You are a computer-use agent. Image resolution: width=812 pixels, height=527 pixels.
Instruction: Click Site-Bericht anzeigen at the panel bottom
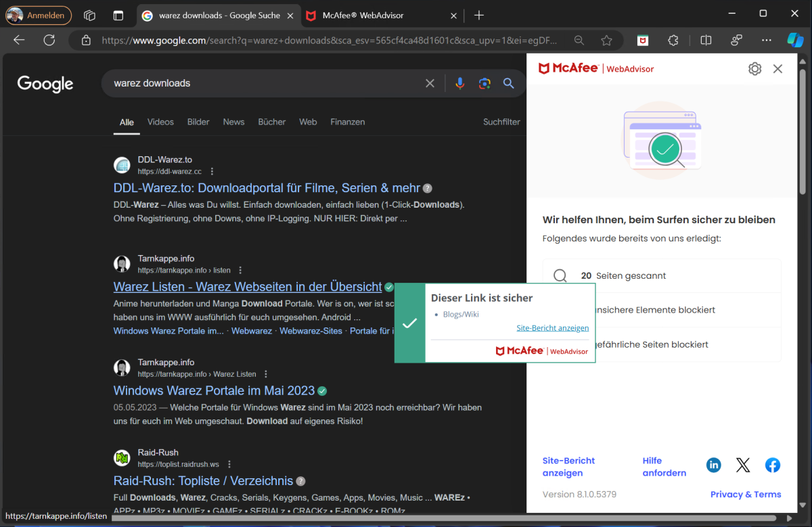coord(568,467)
